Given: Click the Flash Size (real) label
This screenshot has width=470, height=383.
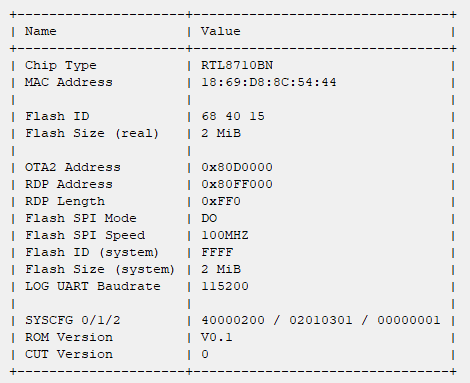Looking at the screenshot, I should coord(92,133).
